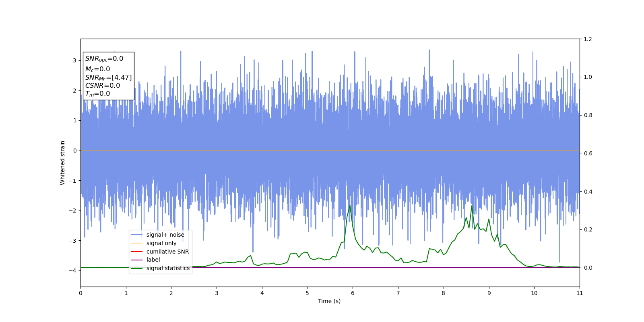The image size is (644, 322).
Task: Click x-axis tick label 11
Action: pos(580,293)
